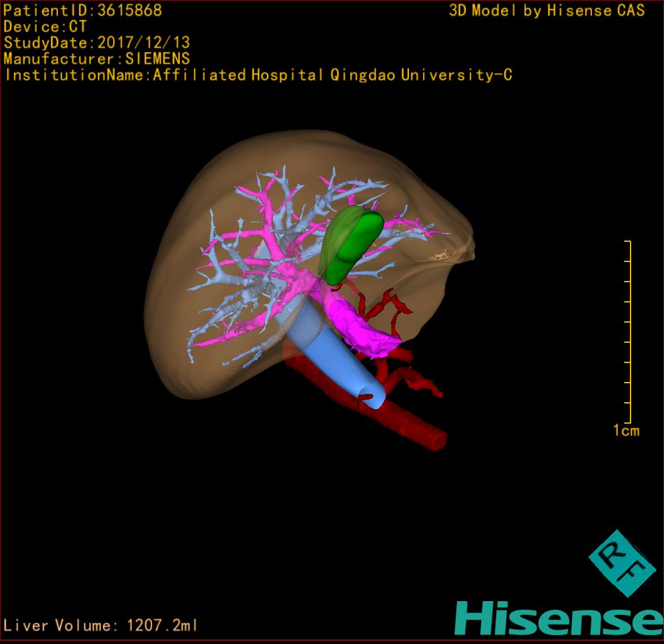Click the blue inferior vena cava tube

(x=335, y=354)
